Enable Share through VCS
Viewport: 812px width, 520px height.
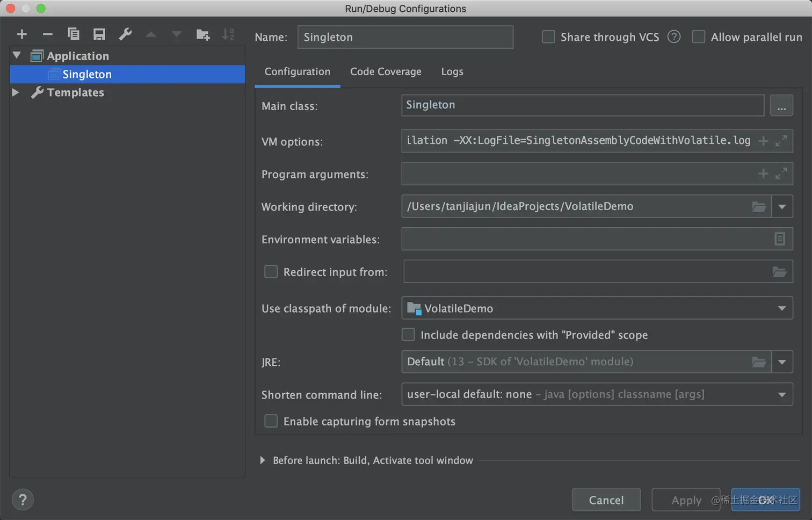pyautogui.click(x=548, y=37)
